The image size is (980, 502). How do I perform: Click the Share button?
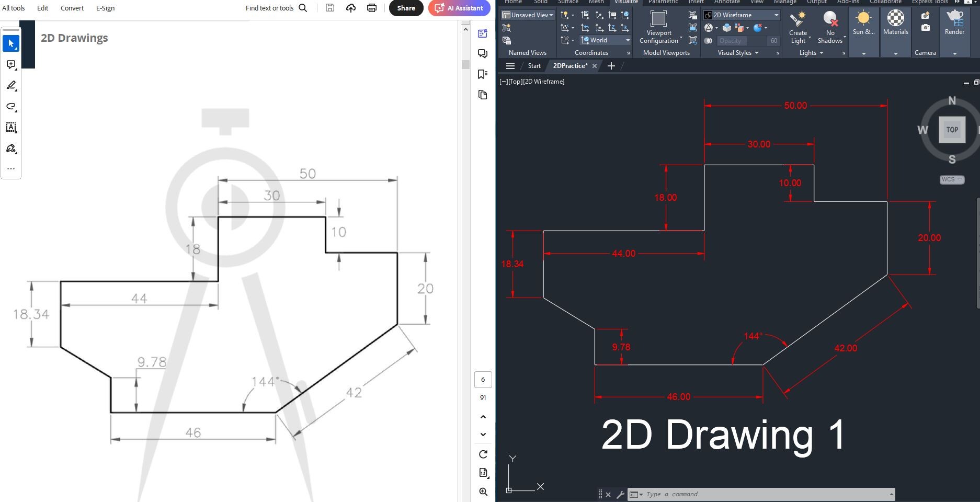406,8
